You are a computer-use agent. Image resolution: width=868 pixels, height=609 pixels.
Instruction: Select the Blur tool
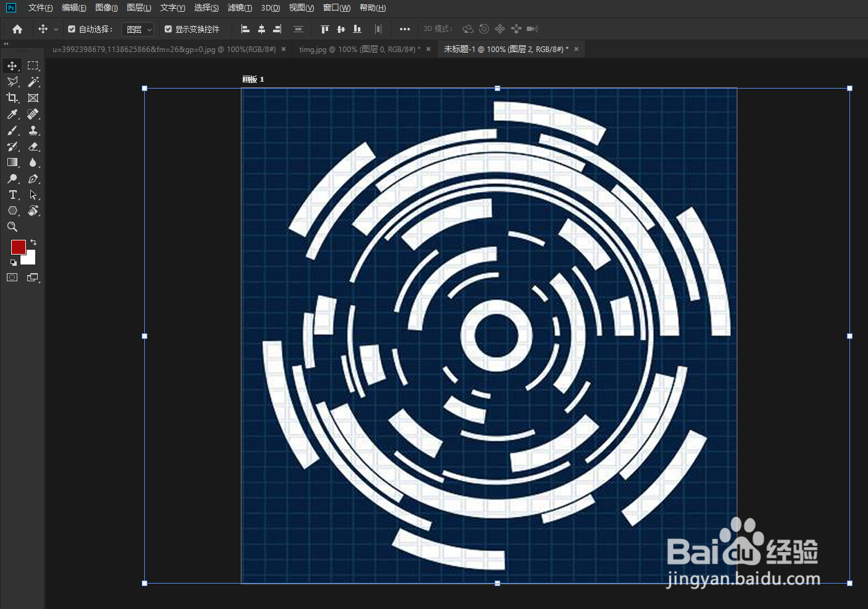tap(33, 162)
